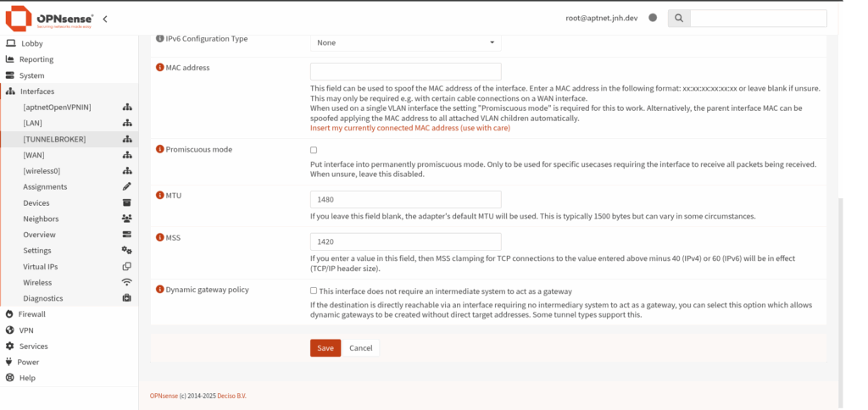Click the gray status circle beside root@aptnet.jnh.dev
Image resolution: width=868 pixels, height=410 pixels.
pyautogui.click(x=653, y=18)
